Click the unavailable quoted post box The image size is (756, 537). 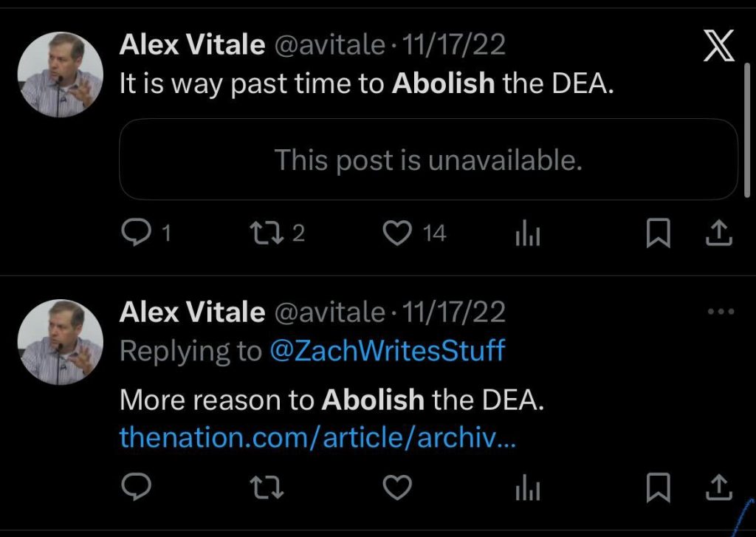coord(428,160)
